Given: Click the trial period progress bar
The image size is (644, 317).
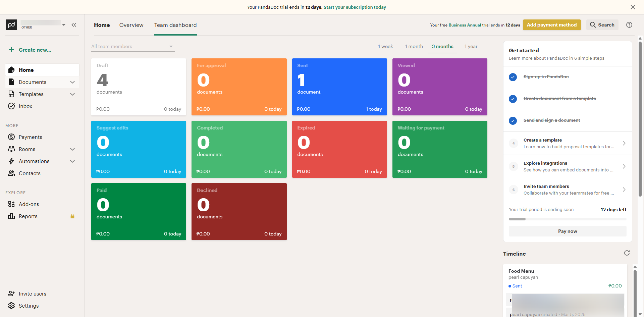Looking at the screenshot, I should 568,219.
